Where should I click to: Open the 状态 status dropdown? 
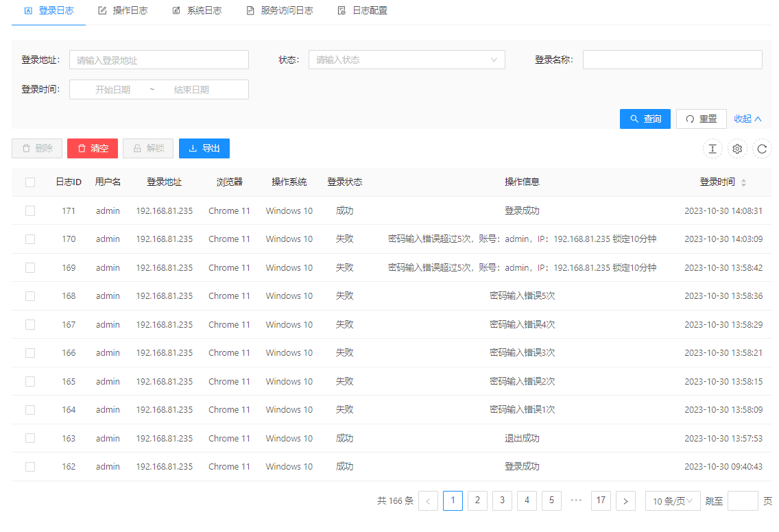[x=406, y=60]
